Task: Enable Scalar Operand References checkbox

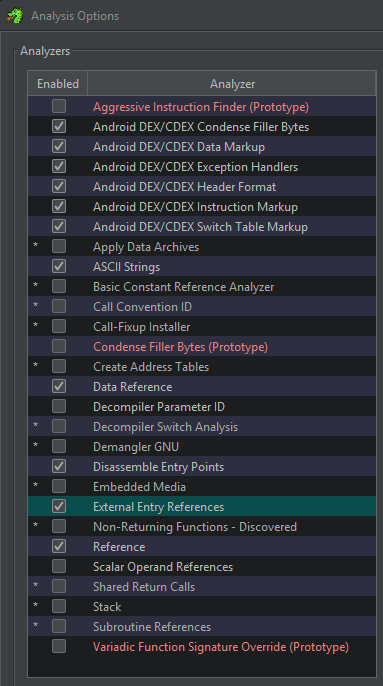Action: pyautogui.click(x=59, y=567)
